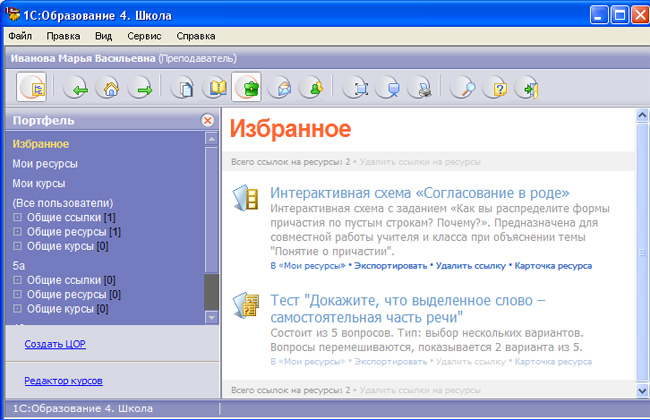This screenshot has width=650, height=420.
Task: Expand Общие ресурсы [0] under 5а
Action: (17, 294)
